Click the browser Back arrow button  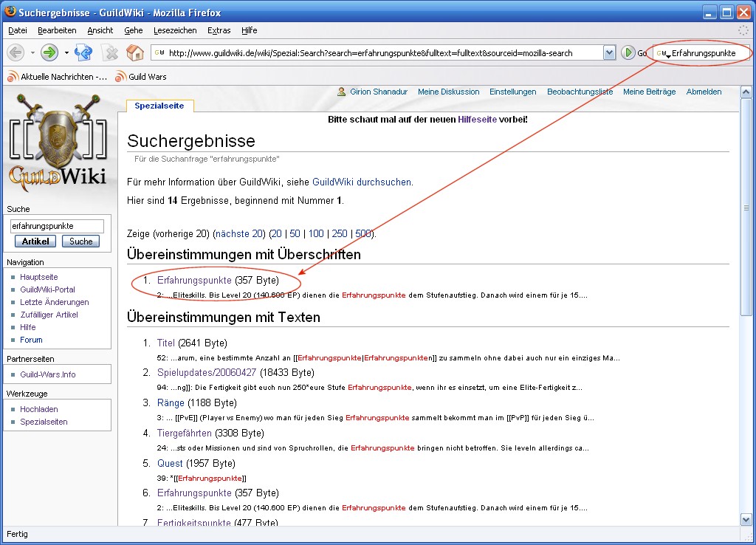pyautogui.click(x=16, y=52)
